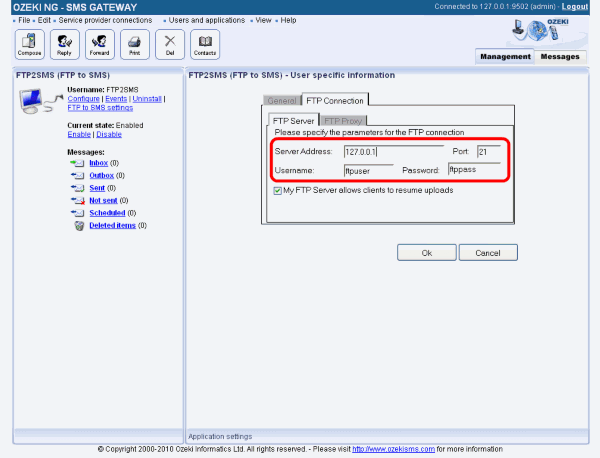Viewport: 600px width, 458px height.
Task: Open the View menu
Action: tap(263, 20)
